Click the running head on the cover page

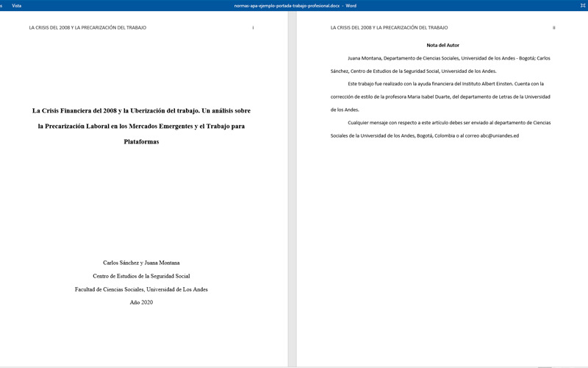pos(87,27)
